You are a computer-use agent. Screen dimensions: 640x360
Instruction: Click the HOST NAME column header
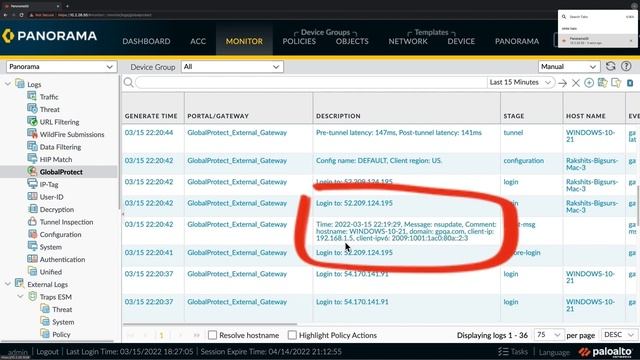pyautogui.click(x=585, y=116)
